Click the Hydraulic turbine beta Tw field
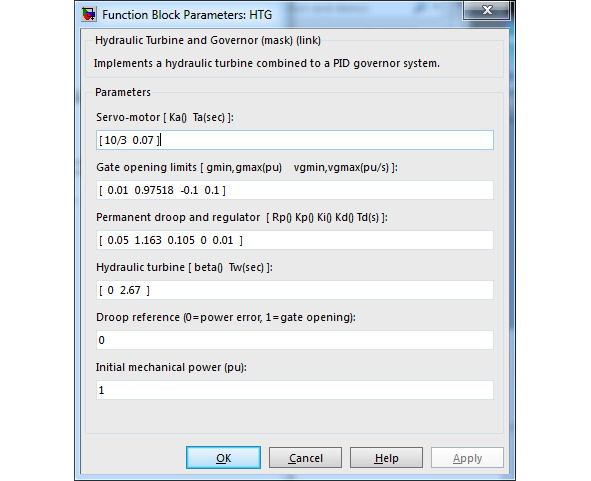Image resolution: width=591 pixels, height=481 pixels. click(x=295, y=290)
